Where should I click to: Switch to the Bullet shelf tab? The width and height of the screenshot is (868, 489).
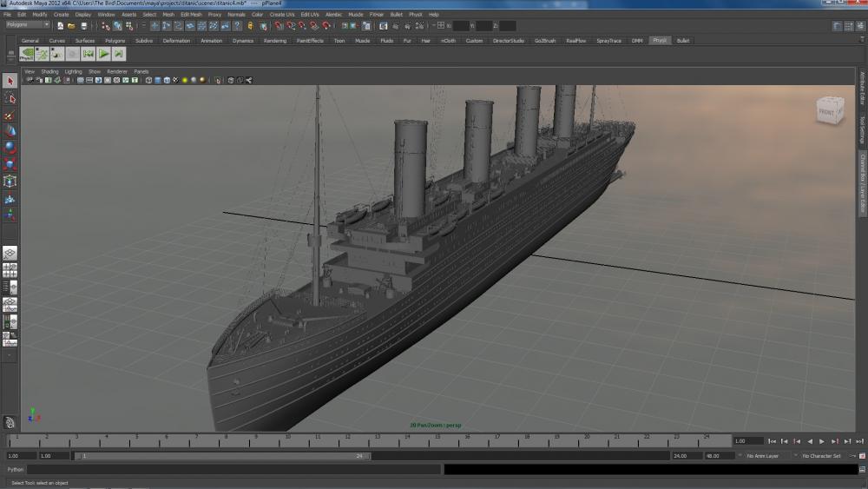coord(683,41)
